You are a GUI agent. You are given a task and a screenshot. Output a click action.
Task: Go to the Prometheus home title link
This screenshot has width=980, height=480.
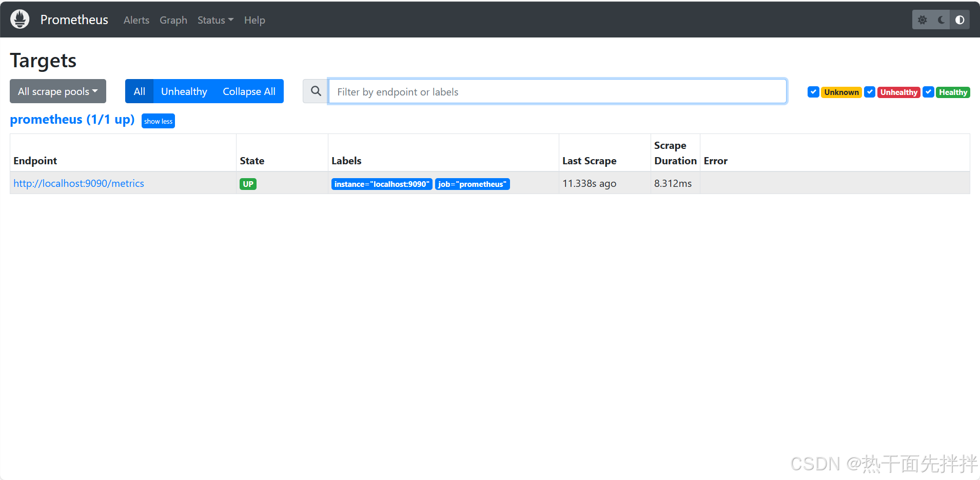point(74,20)
